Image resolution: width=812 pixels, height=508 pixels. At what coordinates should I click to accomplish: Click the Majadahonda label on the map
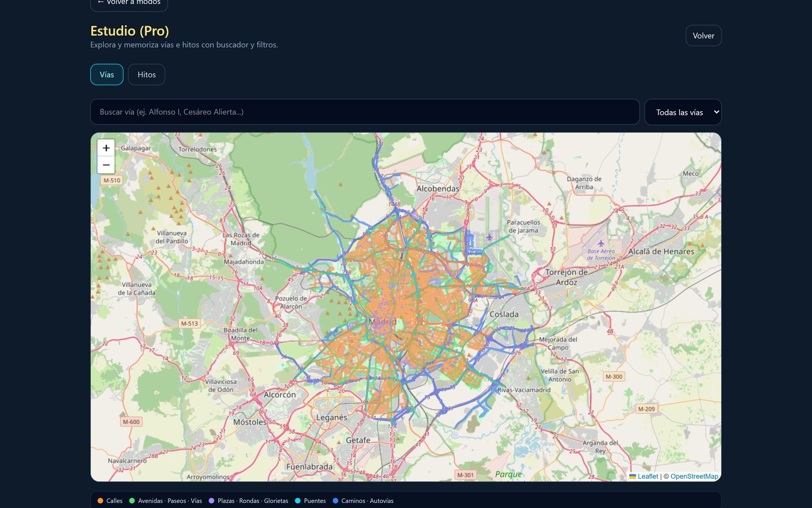pyautogui.click(x=244, y=262)
